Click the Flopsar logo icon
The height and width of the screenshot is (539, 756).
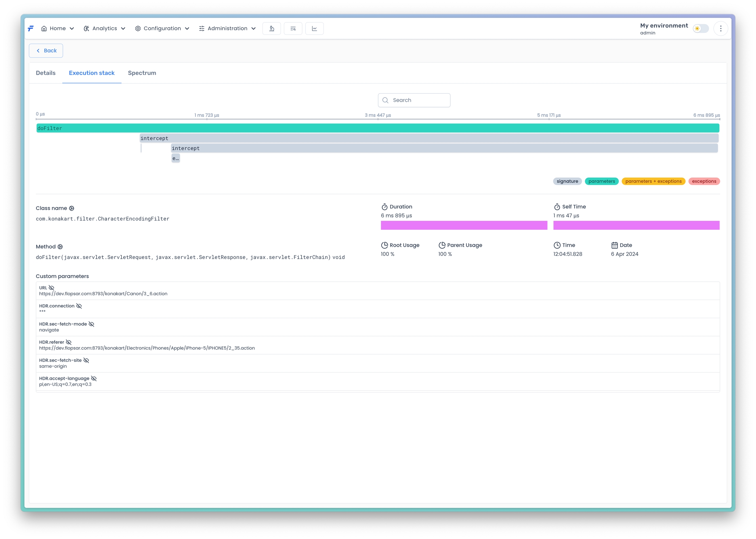(x=31, y=29)
